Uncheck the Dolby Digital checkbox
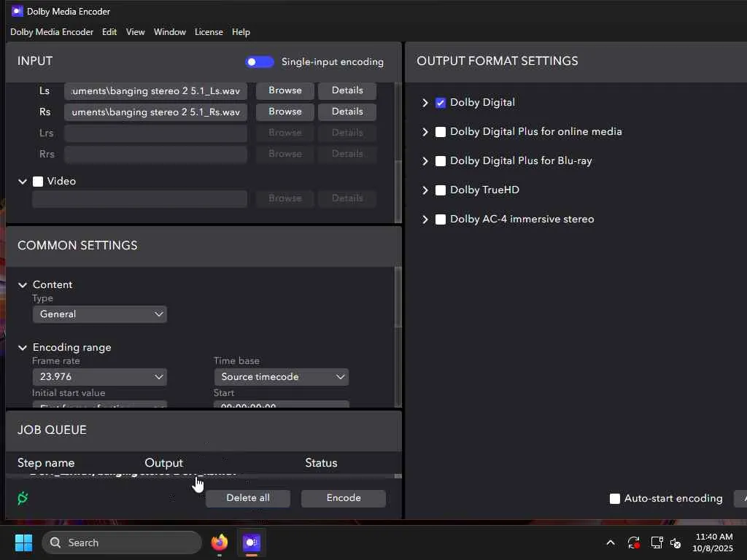This screenshot has height=560, width=747. [441, 103]
